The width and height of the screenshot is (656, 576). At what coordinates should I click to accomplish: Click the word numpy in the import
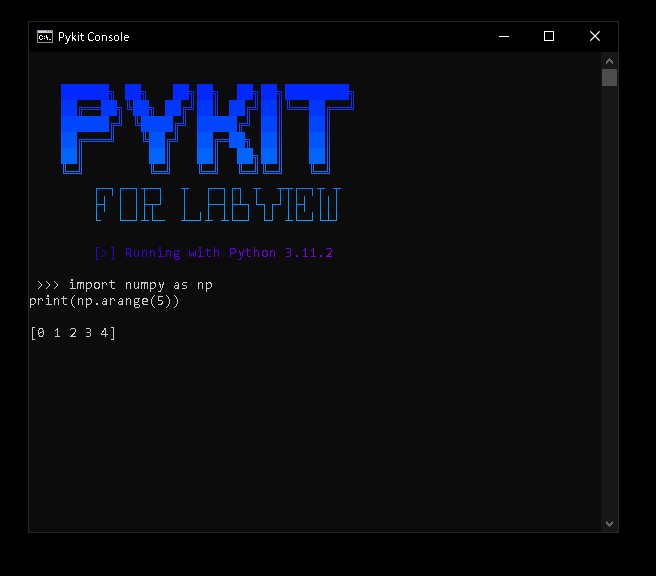coord(145,286)
